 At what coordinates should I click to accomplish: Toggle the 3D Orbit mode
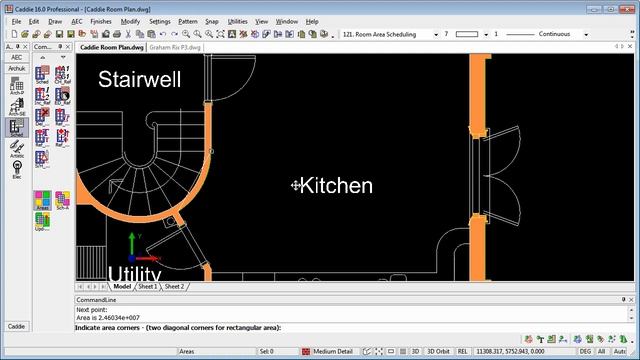[x=438, y=351]
